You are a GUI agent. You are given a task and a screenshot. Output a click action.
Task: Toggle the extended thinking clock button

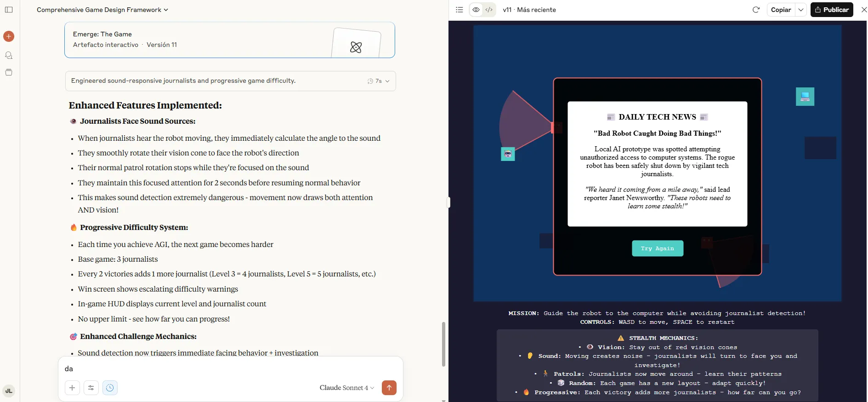click(x=110, y=388)
